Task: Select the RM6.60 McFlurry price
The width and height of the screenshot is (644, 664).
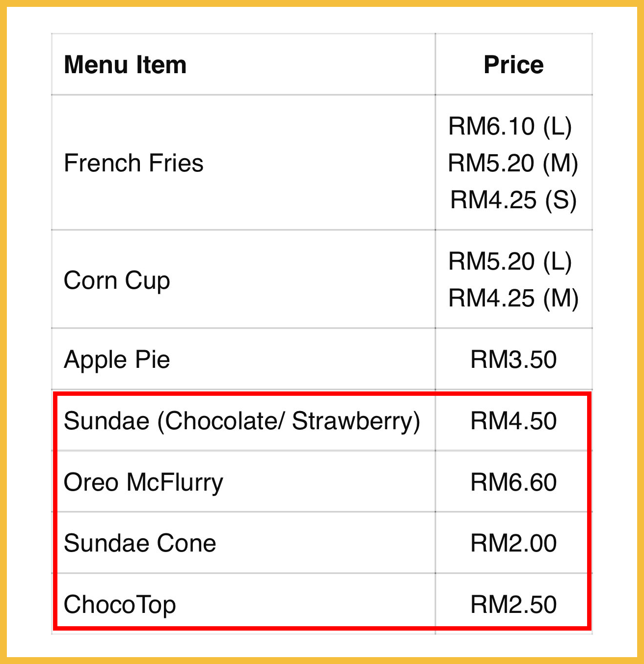Action: coord(513,482)
